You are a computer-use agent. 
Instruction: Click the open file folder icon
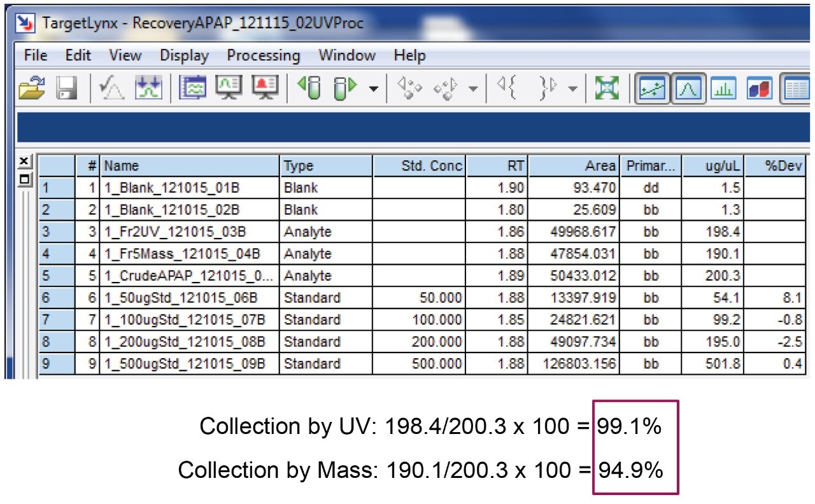point(30,88)
